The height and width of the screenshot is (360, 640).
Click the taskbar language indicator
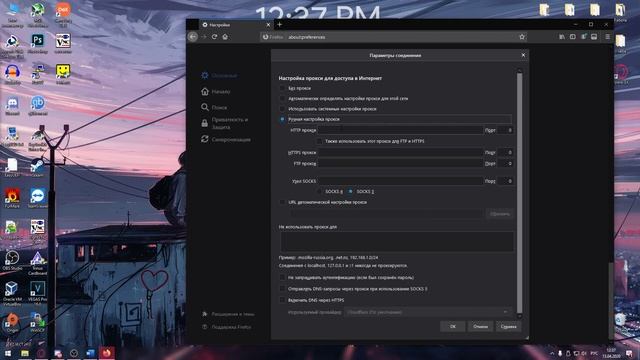coord(594,353)
